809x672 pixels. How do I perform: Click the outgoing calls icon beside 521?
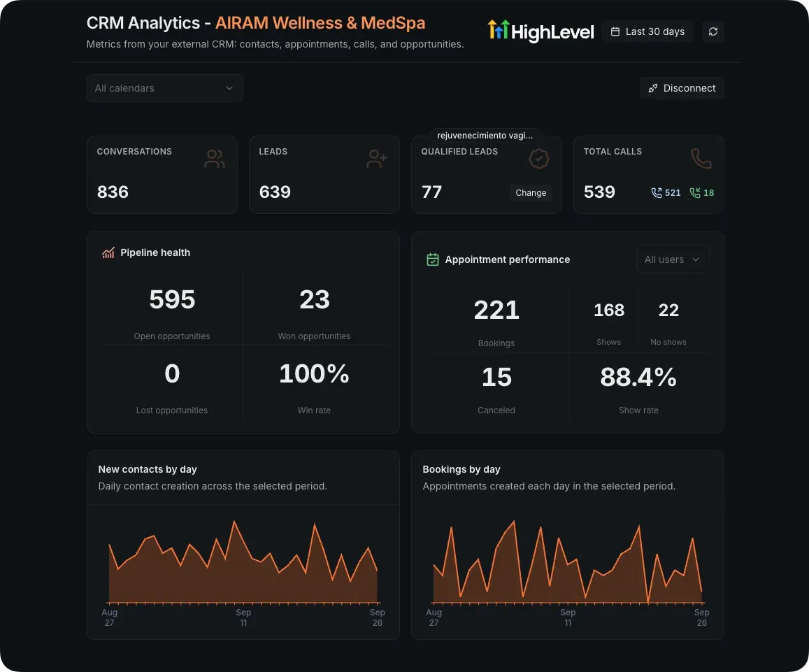click(657, 192)
